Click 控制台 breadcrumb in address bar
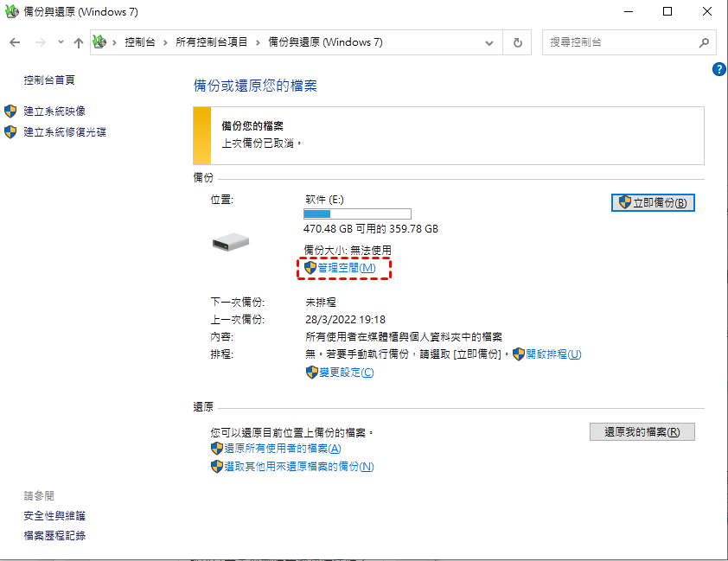The height and width of the screenshot is (561, 728). point(140,42)
